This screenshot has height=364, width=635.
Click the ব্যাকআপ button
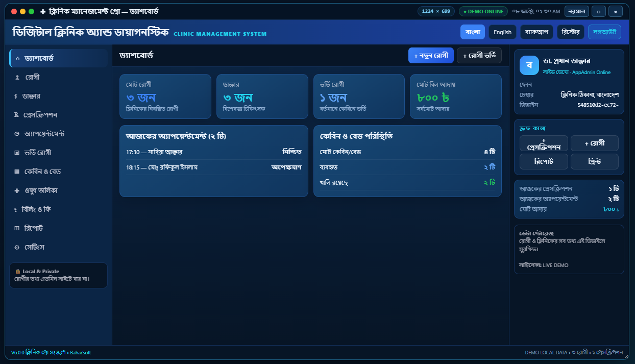point(536,32)
